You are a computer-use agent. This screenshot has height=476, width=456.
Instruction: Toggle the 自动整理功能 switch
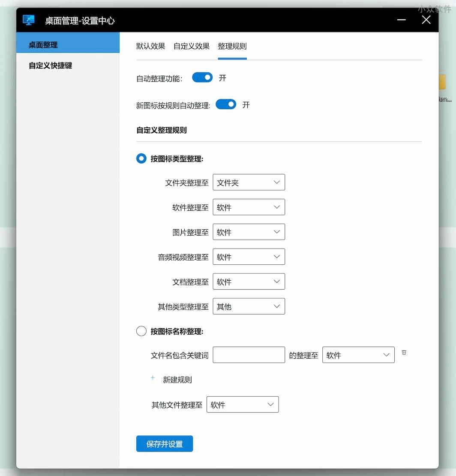click(x=202, y=78)
